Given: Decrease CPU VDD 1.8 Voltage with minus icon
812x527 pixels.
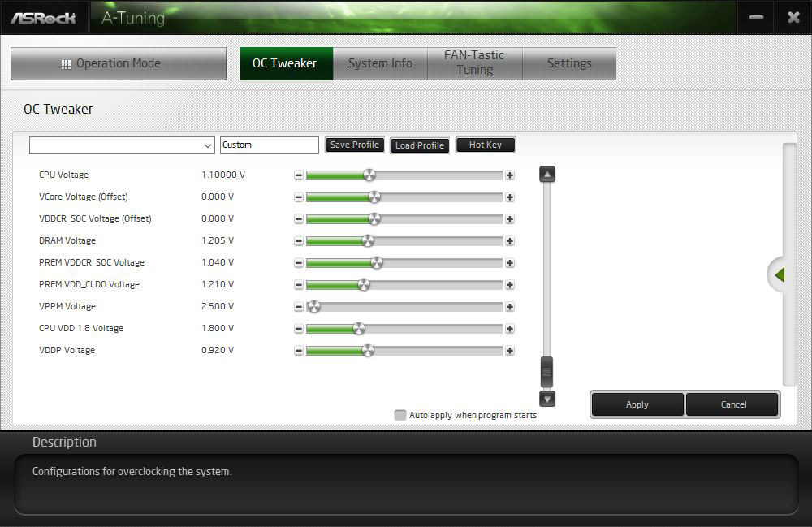Looking at the screenshot, I should (x=298, y=329).
